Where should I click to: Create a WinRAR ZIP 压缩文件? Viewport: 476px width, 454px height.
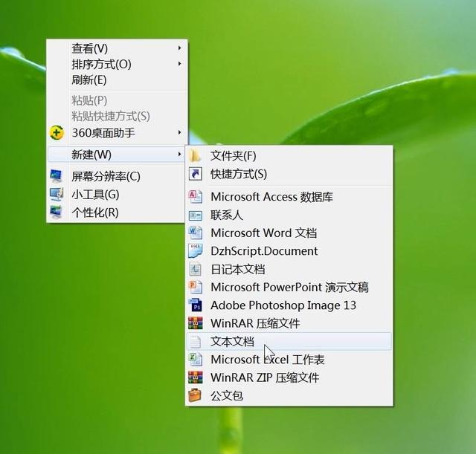(x=289, y=377)
